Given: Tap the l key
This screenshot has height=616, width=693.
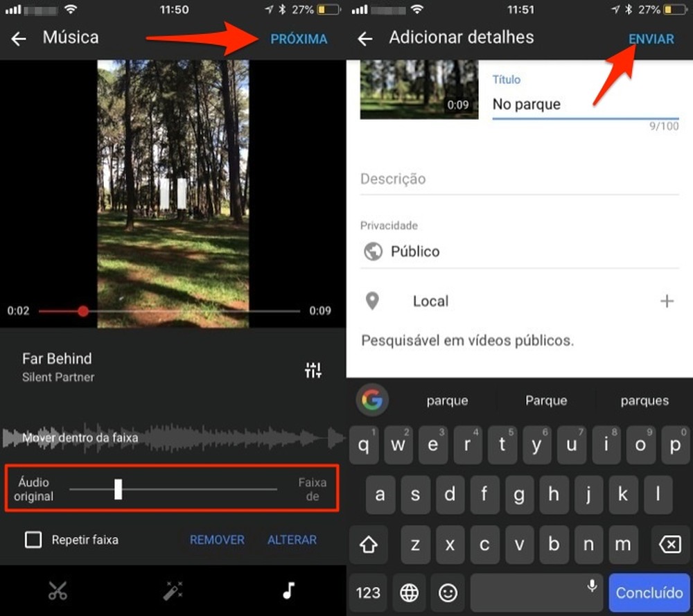Looking at the screenshot, I should [x=658, y=495].
